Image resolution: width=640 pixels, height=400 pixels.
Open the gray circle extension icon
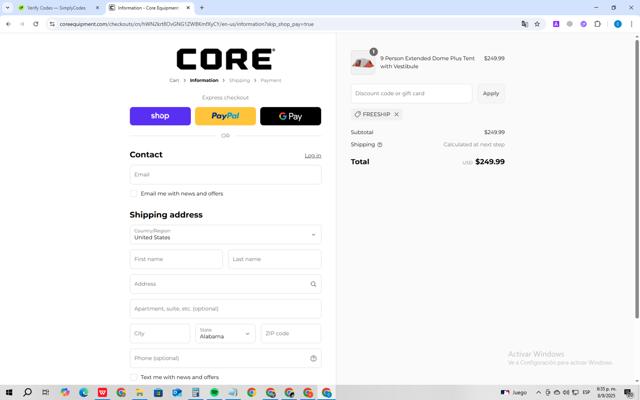570,24
